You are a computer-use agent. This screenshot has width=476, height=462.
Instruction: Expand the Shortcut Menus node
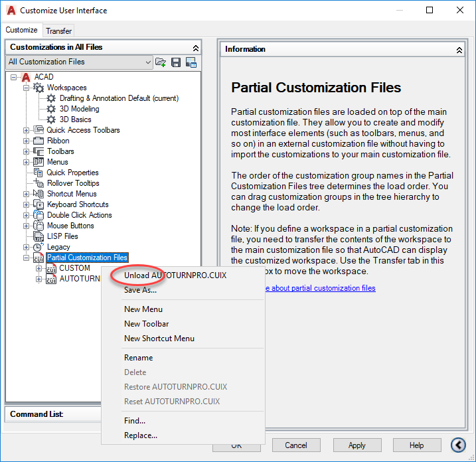[26, 194]
